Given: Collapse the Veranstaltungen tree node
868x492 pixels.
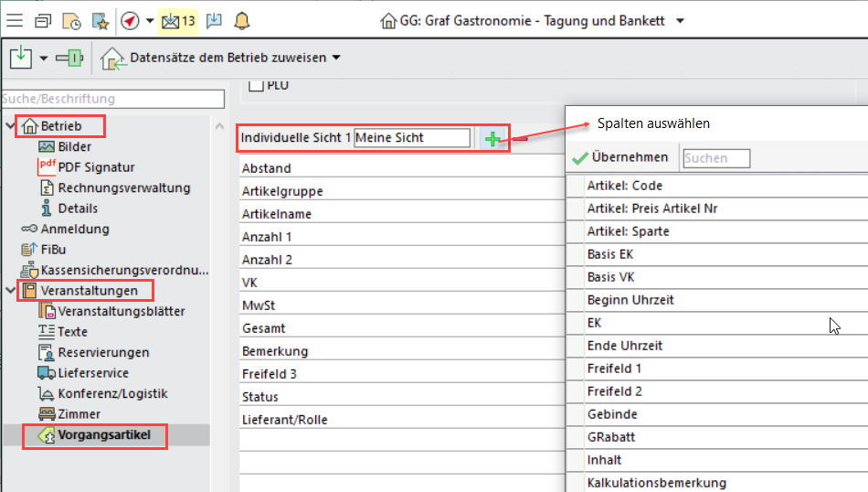Looking at the screenshot, I should tap(10, 291).
